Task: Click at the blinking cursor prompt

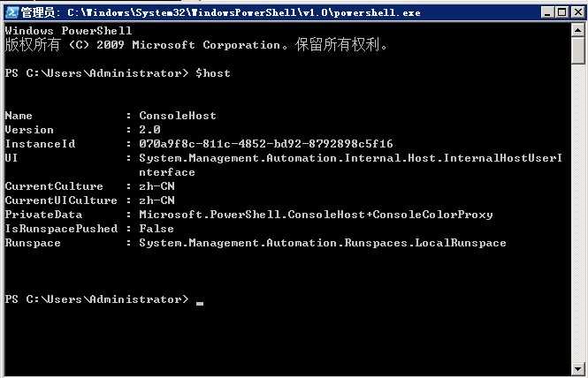Action: [x=200, y=303]
